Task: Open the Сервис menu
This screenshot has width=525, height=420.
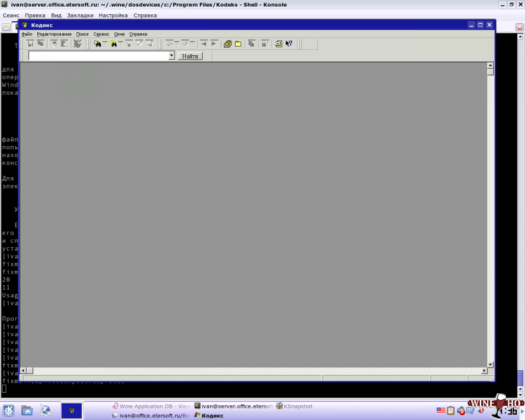Action: (101, 34)
